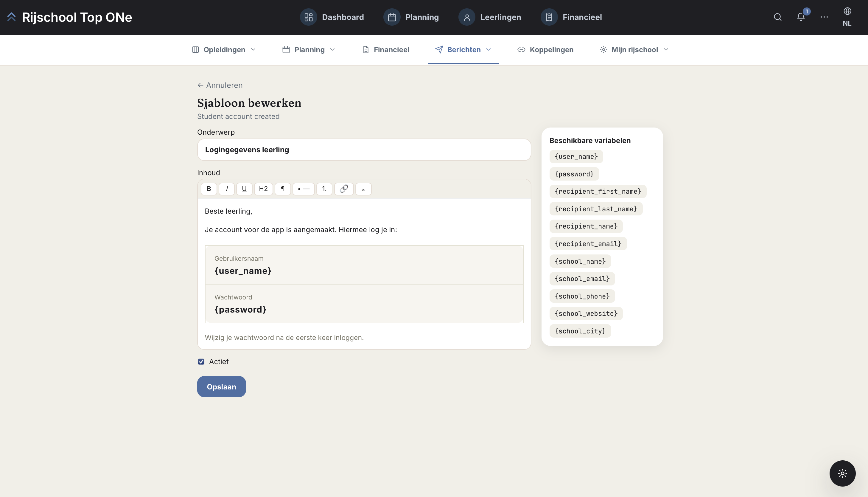Viewport: 868px width, 497px height.
Task: Uncheck the Actief checkbox
Action: pyautogui.click(x=201, y=361)
